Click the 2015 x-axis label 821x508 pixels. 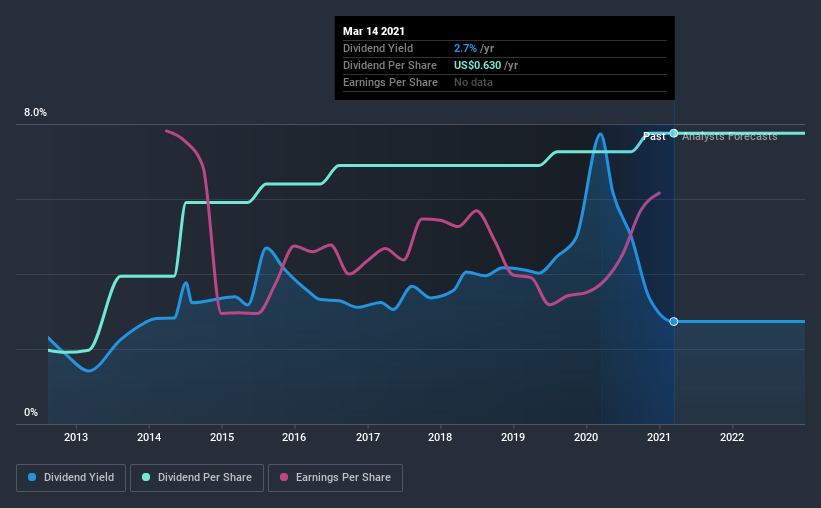pyautogui.click(x=222, y=437)
